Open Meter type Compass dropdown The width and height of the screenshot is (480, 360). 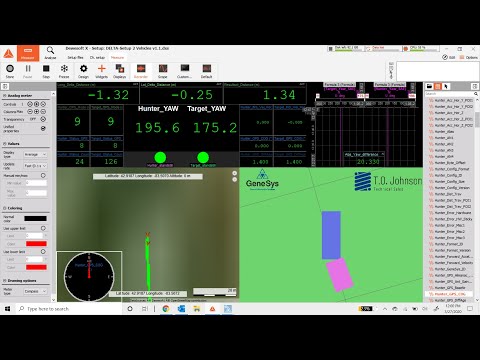tap(35, 291)
